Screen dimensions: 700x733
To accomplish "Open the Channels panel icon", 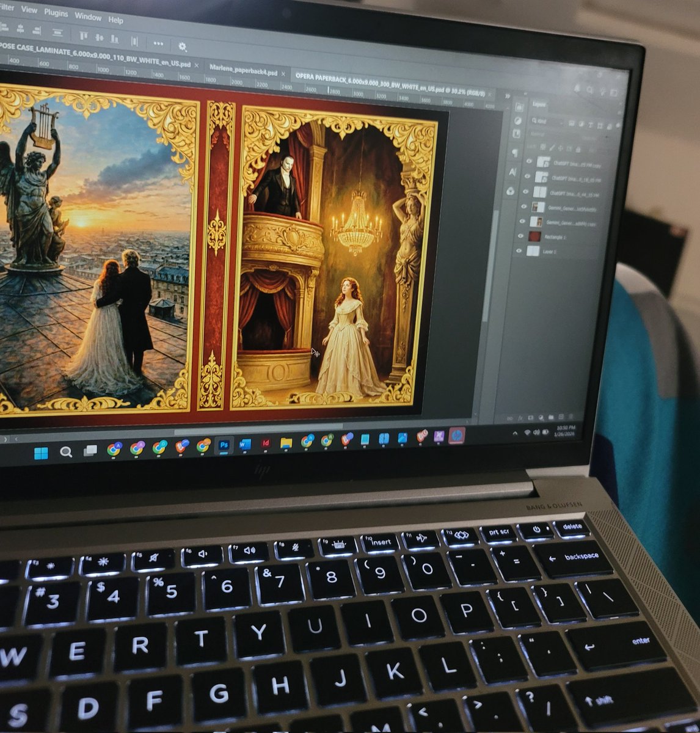I will (x=510, y=191).
